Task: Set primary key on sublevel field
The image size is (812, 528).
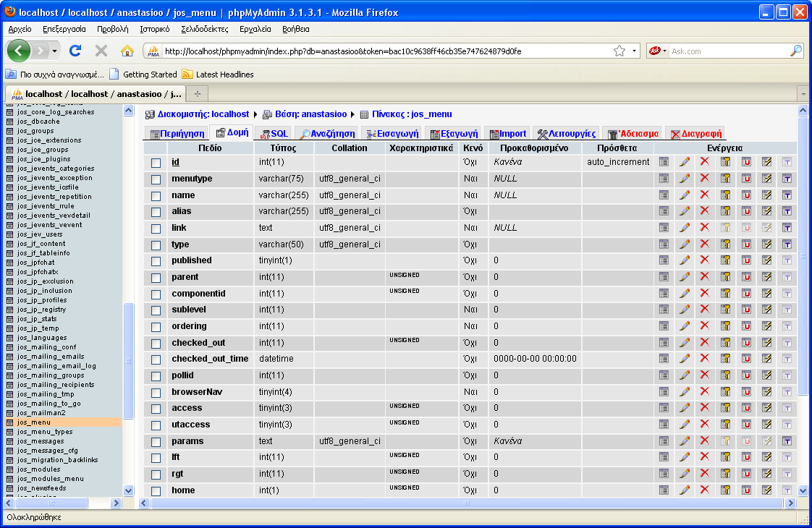Action: pyautogui.click(x=726, y=310)
